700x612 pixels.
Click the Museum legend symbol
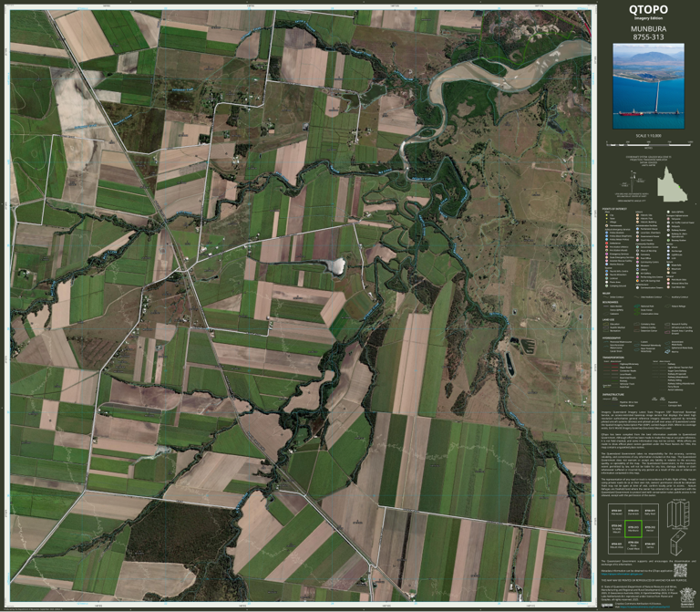point(637,265)
